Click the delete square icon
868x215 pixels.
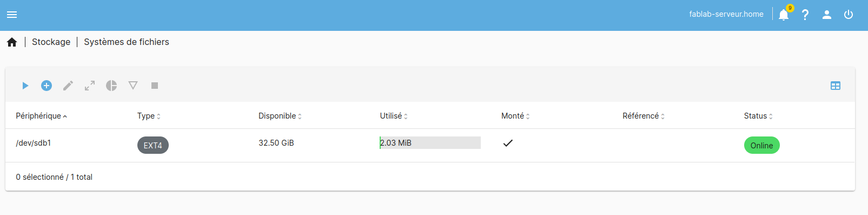coord(155,86)
